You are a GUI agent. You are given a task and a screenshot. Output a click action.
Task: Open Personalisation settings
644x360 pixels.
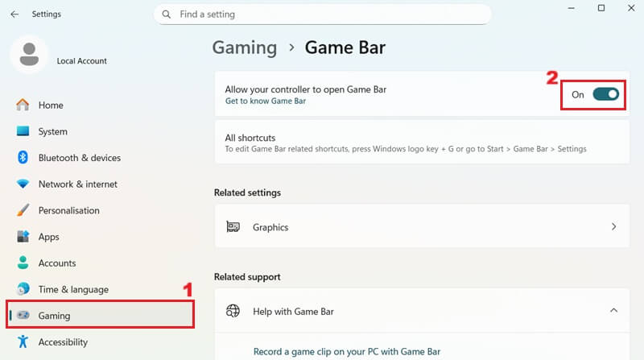click(x=100, y=210)
